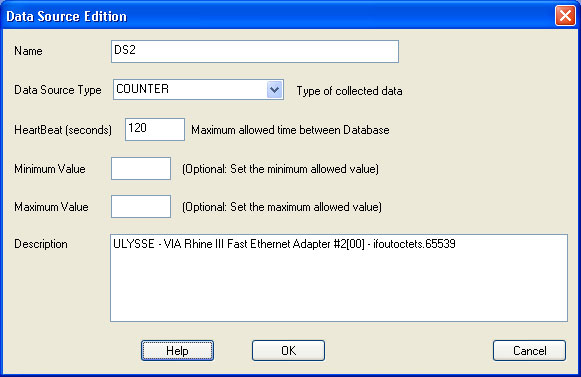The image size is (581, 377).
Task: Click the 'Minimum Value' label
Action: click(x=50, y=169)
